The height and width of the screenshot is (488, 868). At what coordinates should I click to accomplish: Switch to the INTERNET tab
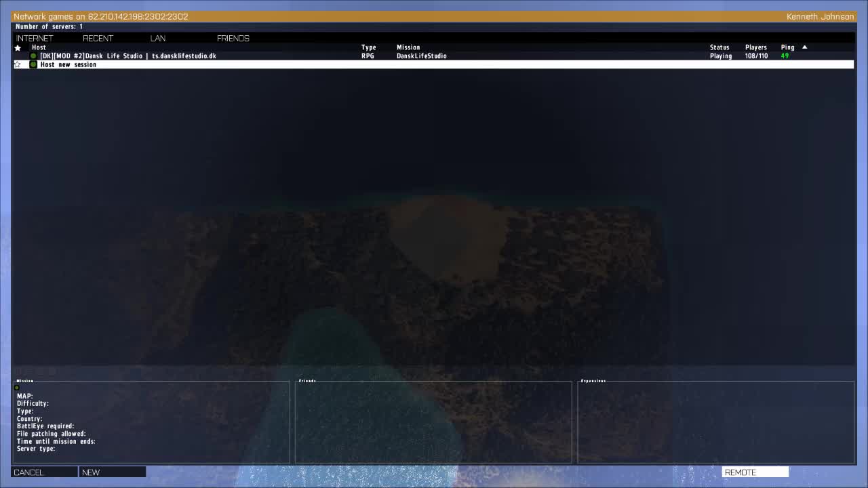[x=35, y=38]
